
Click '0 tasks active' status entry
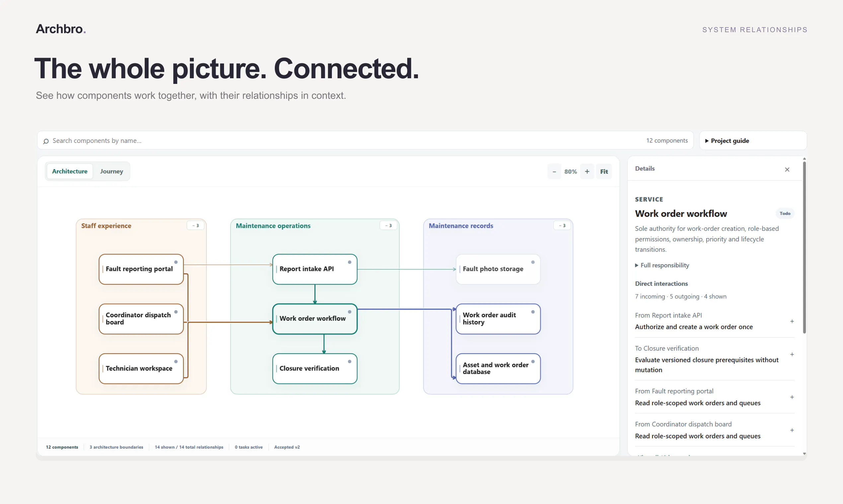pos(249,447)
